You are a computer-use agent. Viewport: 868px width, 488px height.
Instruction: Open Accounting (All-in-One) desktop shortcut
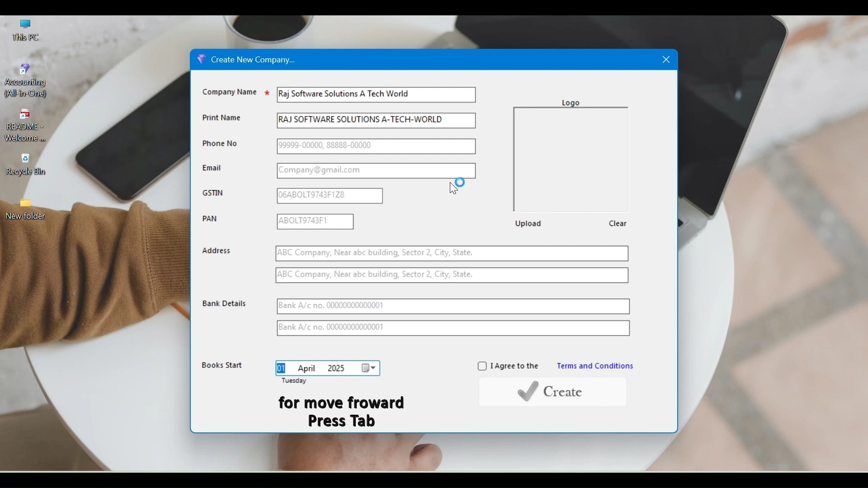tap(26, 81)
